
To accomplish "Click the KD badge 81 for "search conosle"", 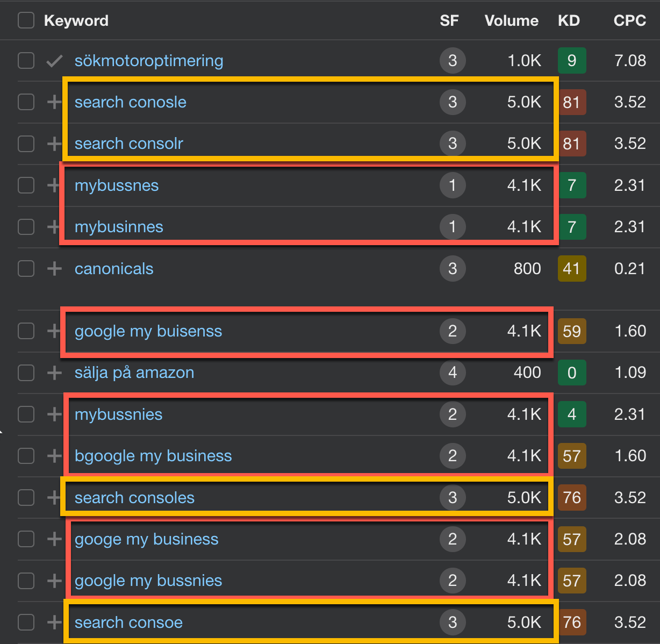I will click(x=572, y=102).
